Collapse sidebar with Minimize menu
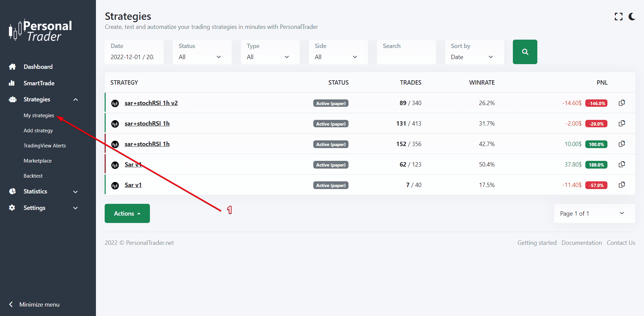This screenshot has width=644, height=316. (x=35, y=304)
